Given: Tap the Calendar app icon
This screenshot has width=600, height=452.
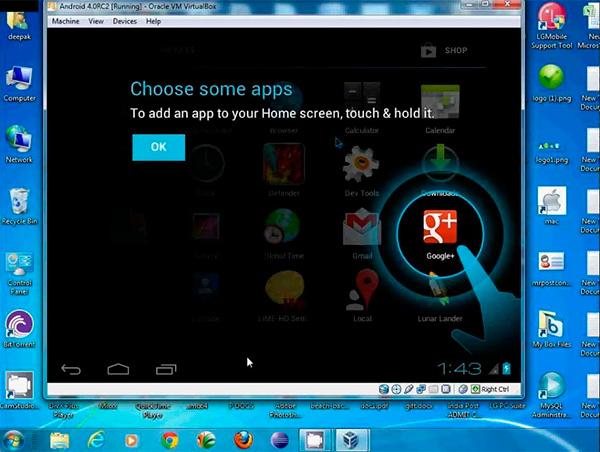Looking at the screenshot, I should pyautogui.click(x=440, y=101).
